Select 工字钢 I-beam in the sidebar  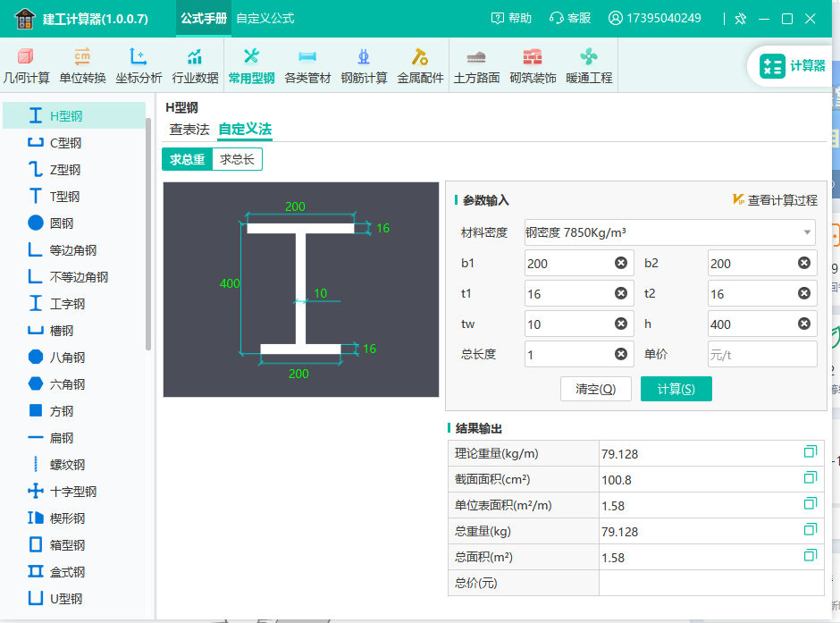pyautogui.click(x=74, y=303)
